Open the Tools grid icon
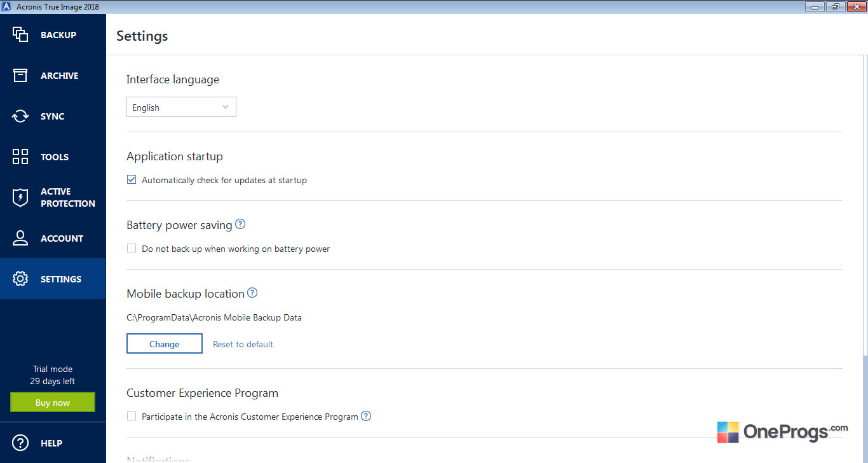868x463 pixels. [x=20, y=157]
